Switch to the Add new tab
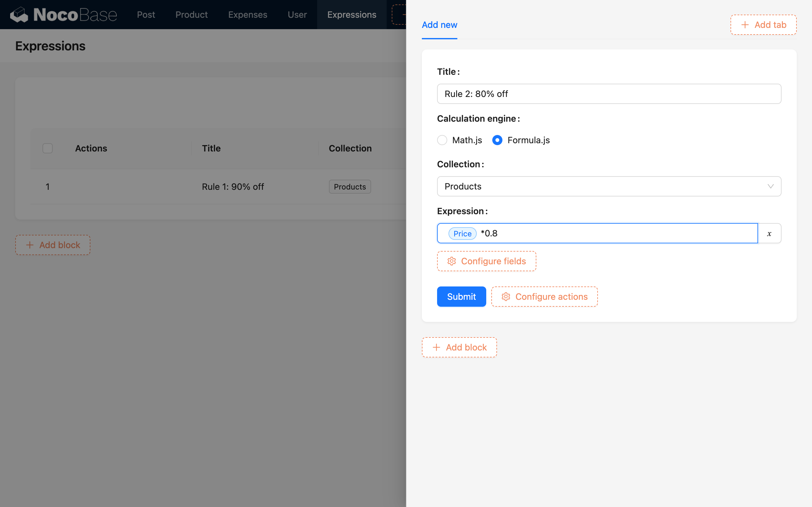Viewport: 812px width, 507px height. click(439, 25)
